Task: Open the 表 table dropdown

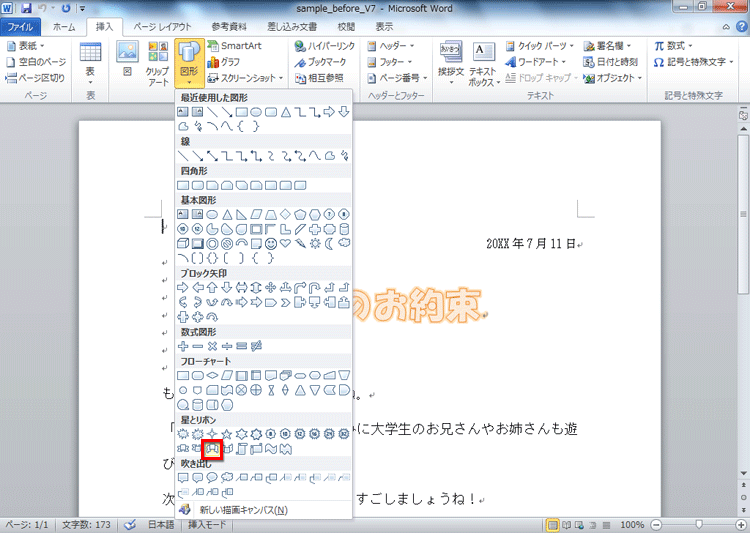Action: pos(90,64)
